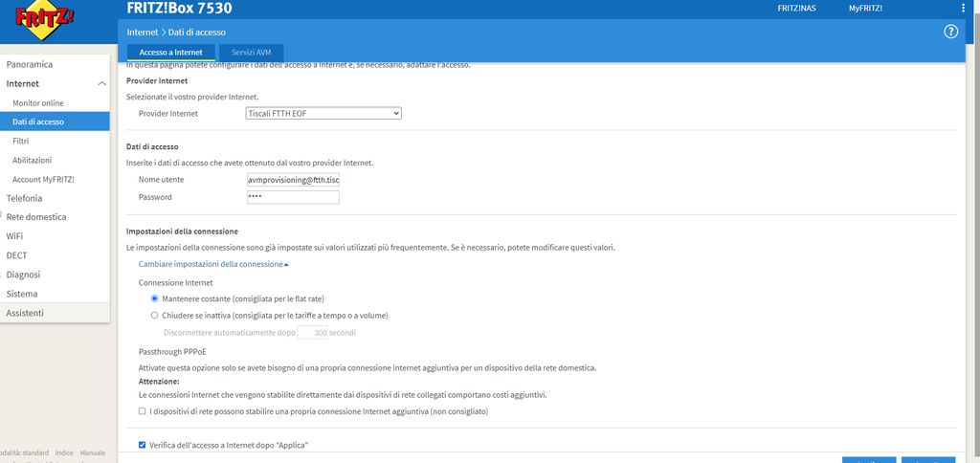Click the FRITZ! logo
The image size is (980, 463).
[x=44, y=20]
